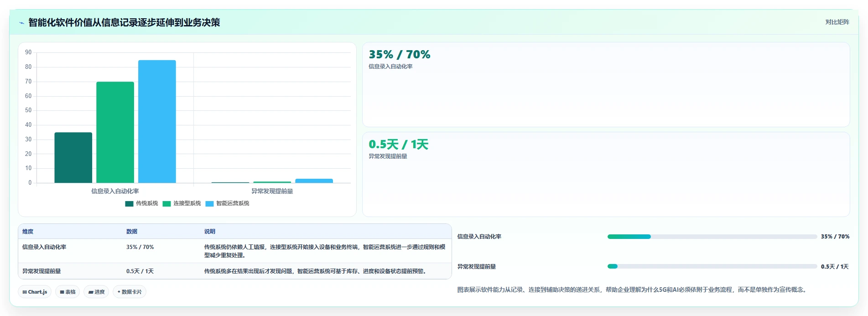Click the blue bar under 异常发现提前量
Screen dimensions: 868x316
click(x=314, y=181)
